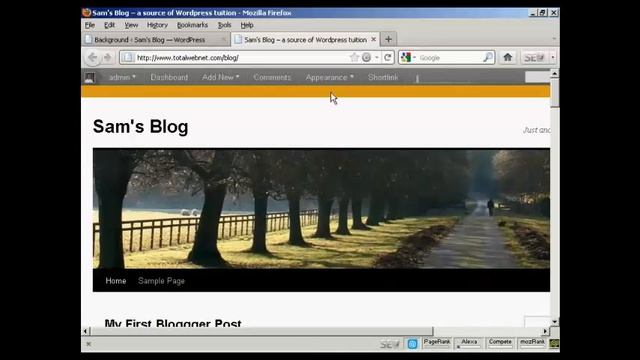Open the URL history dropdown arrow
This screenshot has height=360, width=640.
(x=376, y=58)
